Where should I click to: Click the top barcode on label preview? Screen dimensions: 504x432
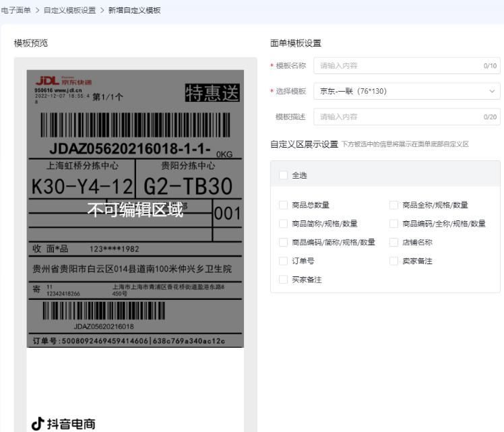click(135, 125)
